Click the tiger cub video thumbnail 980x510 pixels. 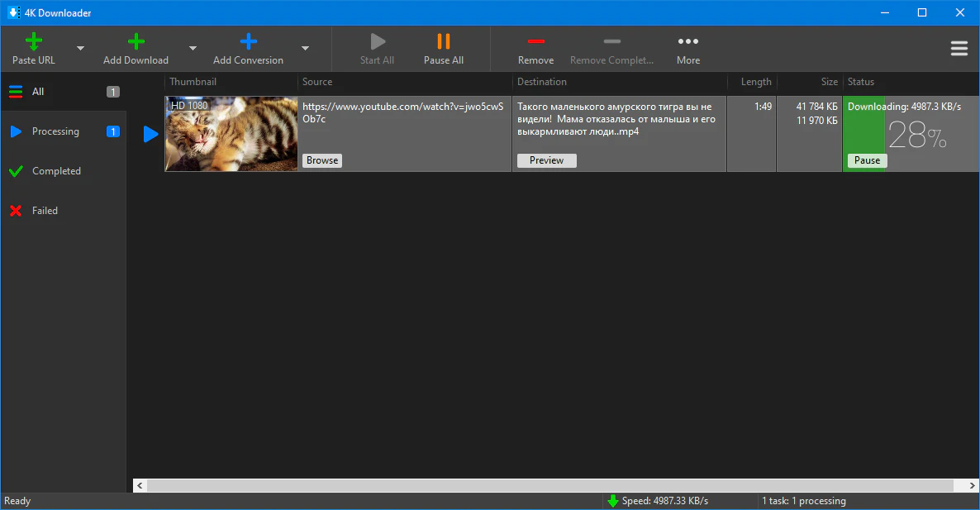pos(231,134)
